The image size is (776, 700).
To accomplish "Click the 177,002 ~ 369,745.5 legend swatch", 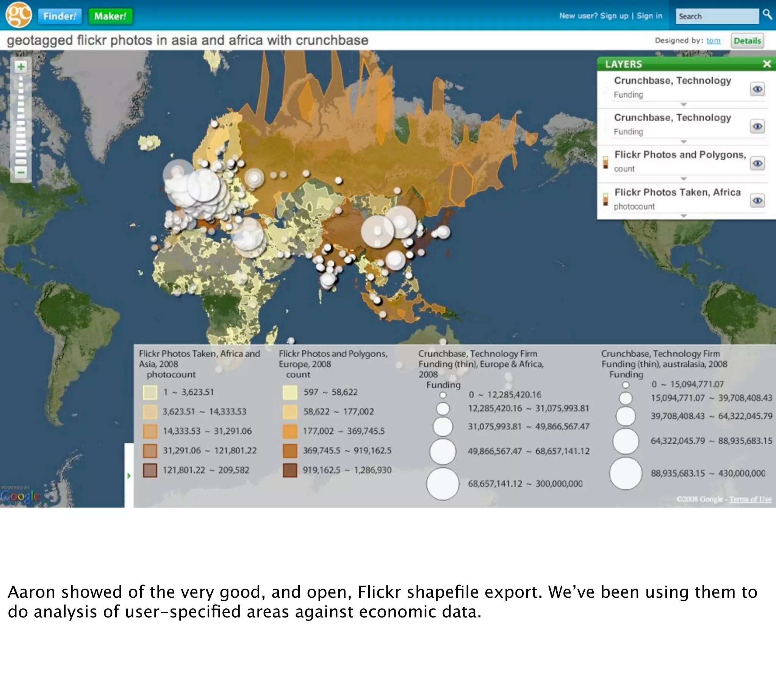I will pos(290,431).
